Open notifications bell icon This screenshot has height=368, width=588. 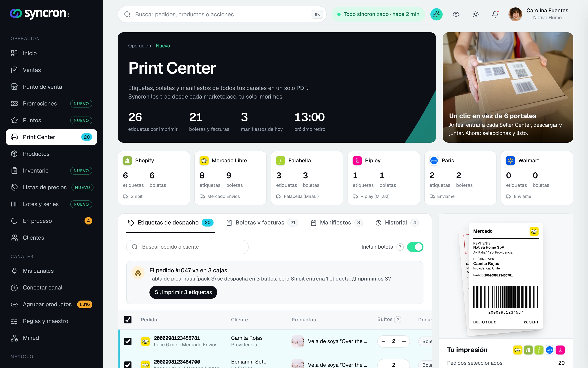(495, 14)
